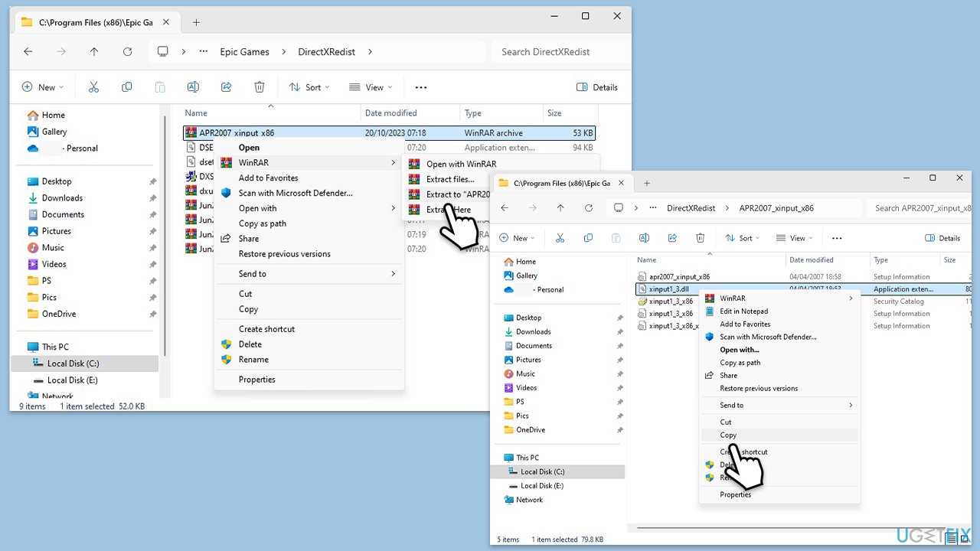This screenshot has height=551, width=980.
Task: Open the New dropdown in the DirectXRedist window
Action: coord(43,87)
